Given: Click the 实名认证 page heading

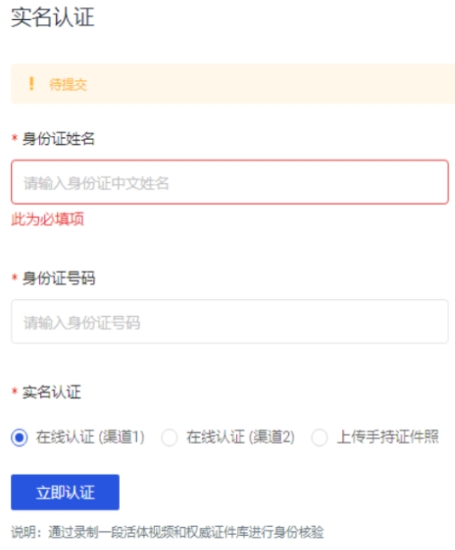Looking at the screenshot, I should 53,17.
